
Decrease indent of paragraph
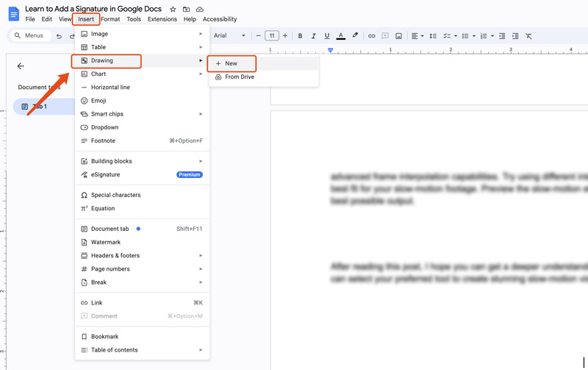(x=502, y=36)
